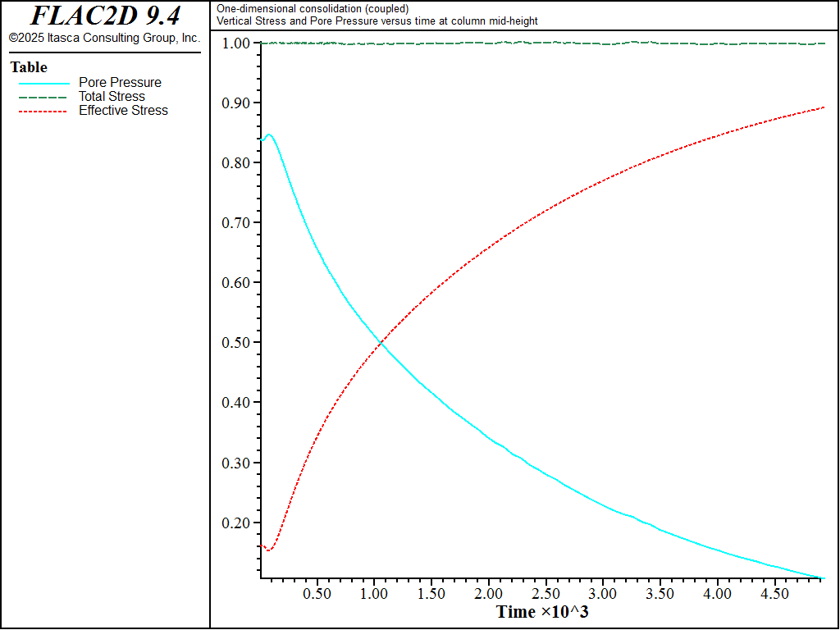
Task: Click the FLAC2D 9.4 title logo
Action: pyautogui.click(x=105, y=16)
